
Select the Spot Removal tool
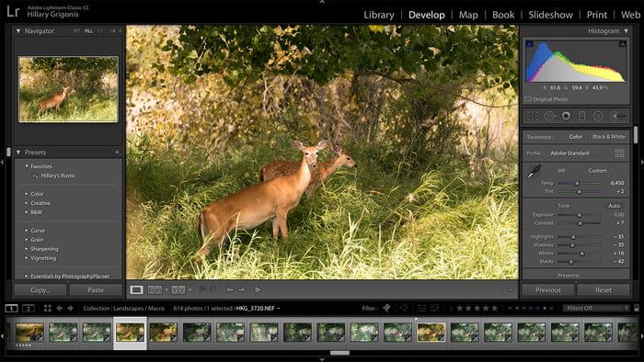click(x=549, y=116)
